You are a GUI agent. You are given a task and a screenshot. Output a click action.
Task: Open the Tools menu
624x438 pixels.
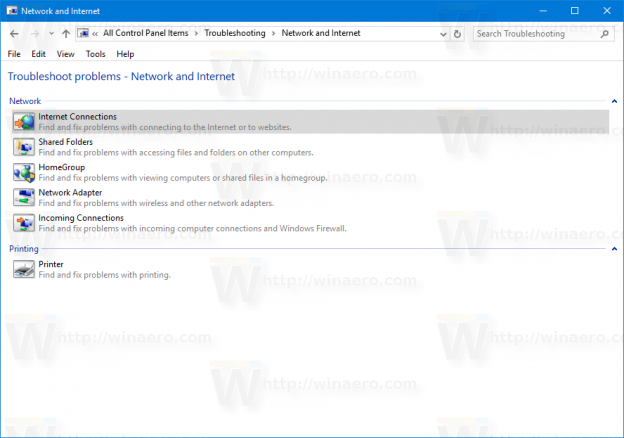(x=95, y=54)
